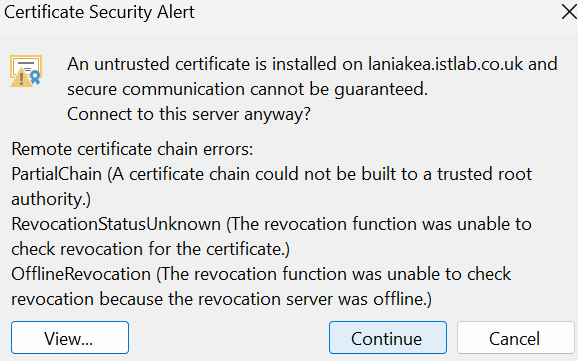Image resolution: width=578 pixels, height=361 pixels.
Task: Select the PartialChain error label
Action: click(57, 174)
